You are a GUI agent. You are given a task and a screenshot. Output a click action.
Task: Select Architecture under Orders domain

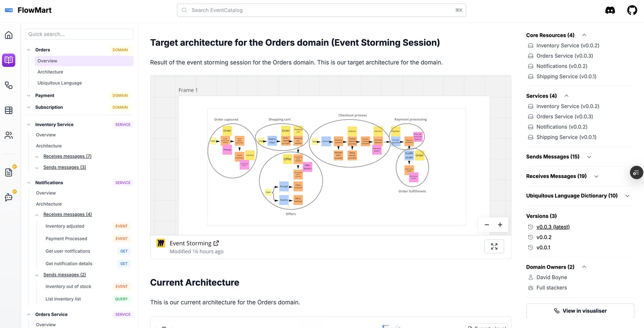tap(50, 72)
